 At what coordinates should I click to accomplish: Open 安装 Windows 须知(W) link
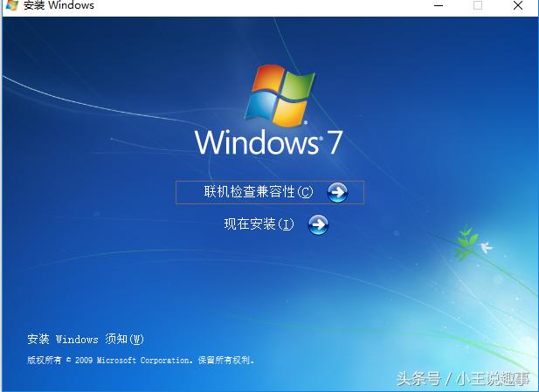point(86,339)
